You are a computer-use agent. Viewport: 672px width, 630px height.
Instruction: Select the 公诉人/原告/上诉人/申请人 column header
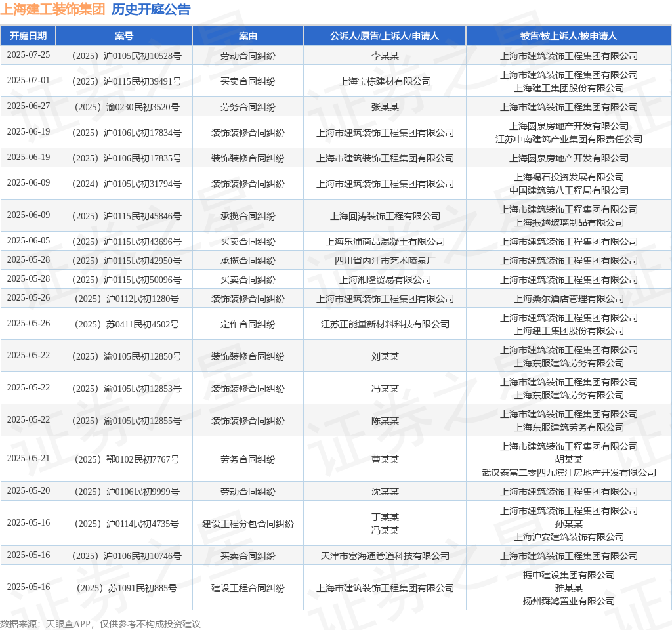[385, 36]
